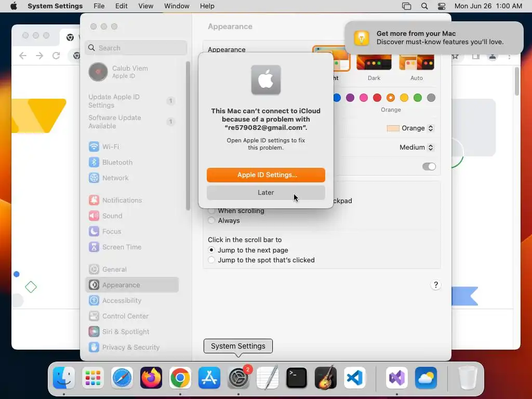The image size is (532, 399).
Task: Select When scrolling radio button
Action: pos(211,211)
